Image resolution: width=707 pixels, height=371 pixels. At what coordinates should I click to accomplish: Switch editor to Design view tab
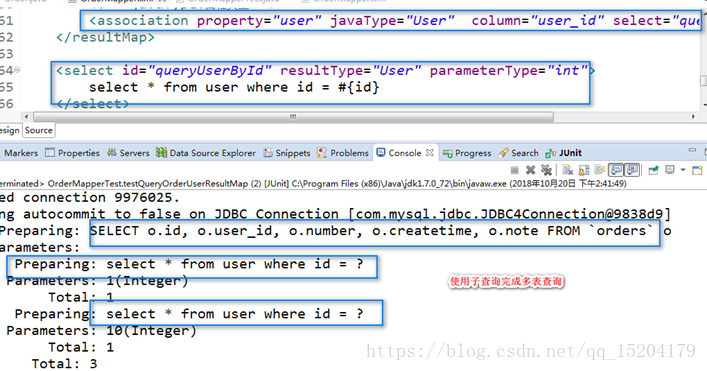pyautogui.click(x=9, y=130)
